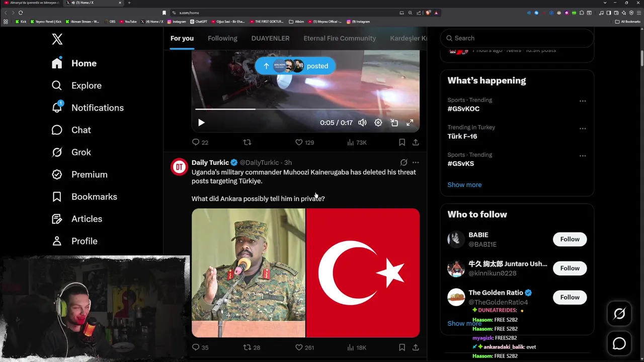This screenshot has width=644, height=362.
Task: Open video settings gear
Action: point(378,123)
